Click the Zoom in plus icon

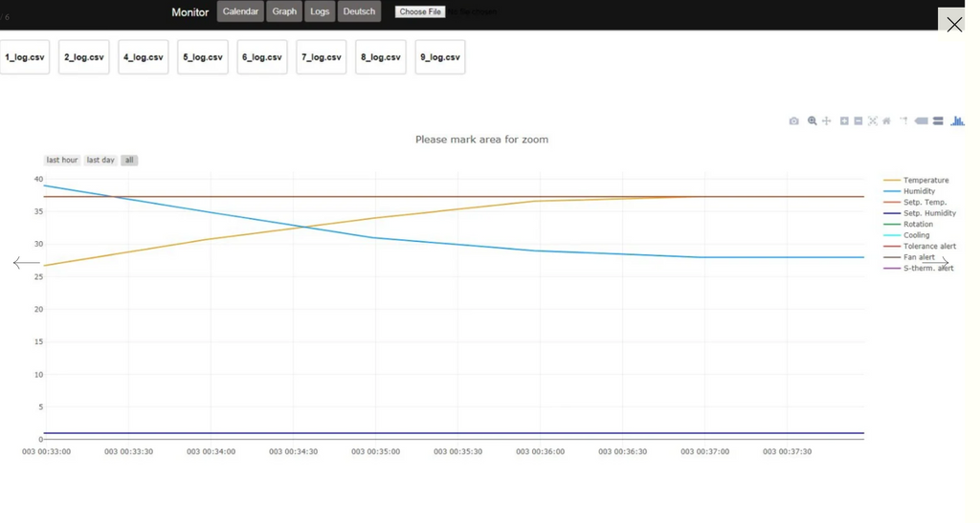click(x=844, y=121)
